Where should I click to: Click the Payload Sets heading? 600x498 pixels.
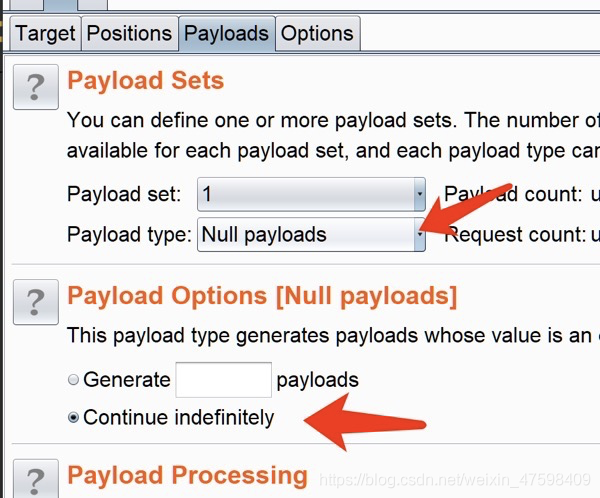(x=145, y=81)
